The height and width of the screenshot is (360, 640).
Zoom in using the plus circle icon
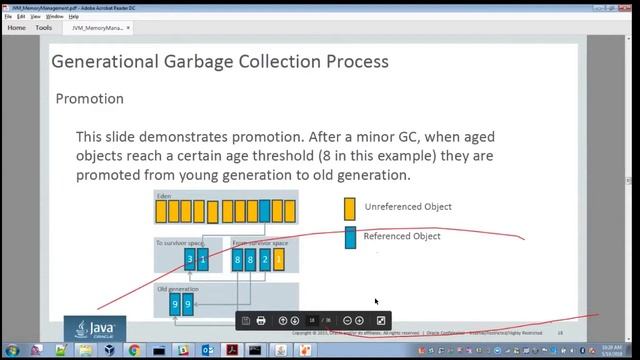[360, 321]
